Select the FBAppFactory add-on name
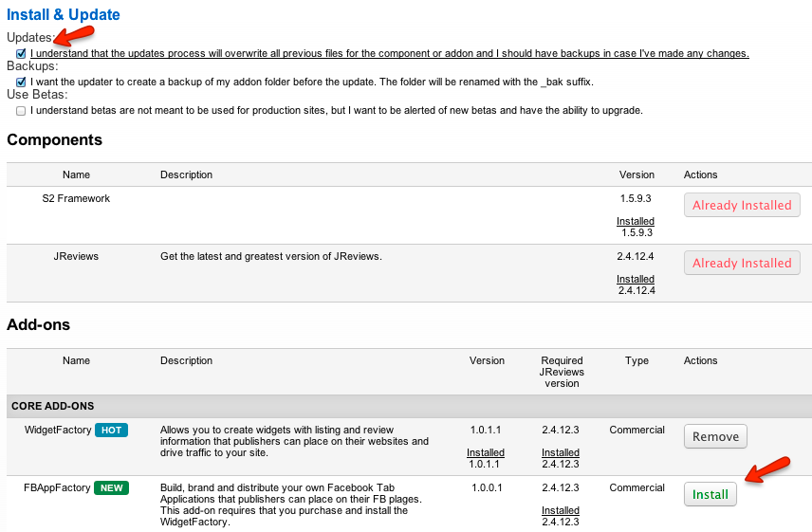 tap(57, 488)
